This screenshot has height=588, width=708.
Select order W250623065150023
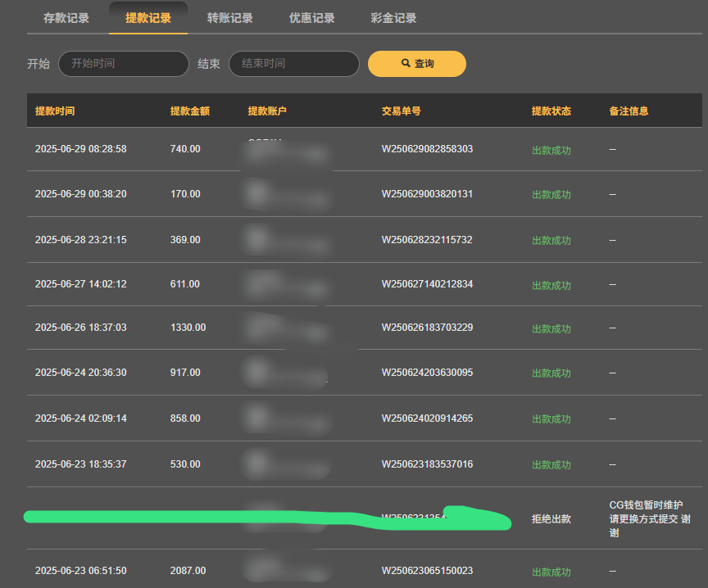427,571
